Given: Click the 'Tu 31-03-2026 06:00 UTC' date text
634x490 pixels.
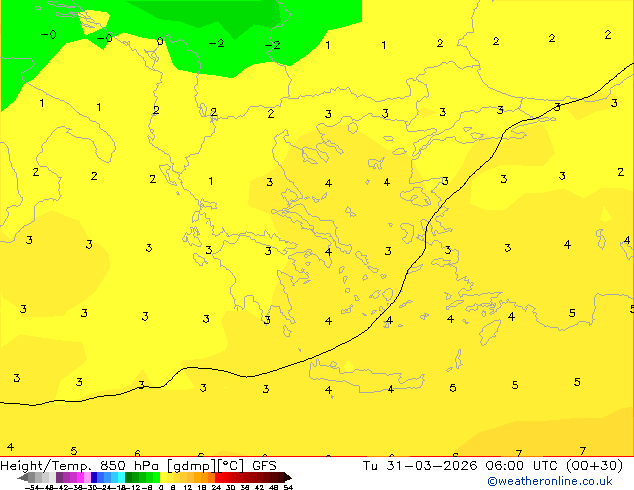Looking at the screenshot, I should (x=461, y=466).
